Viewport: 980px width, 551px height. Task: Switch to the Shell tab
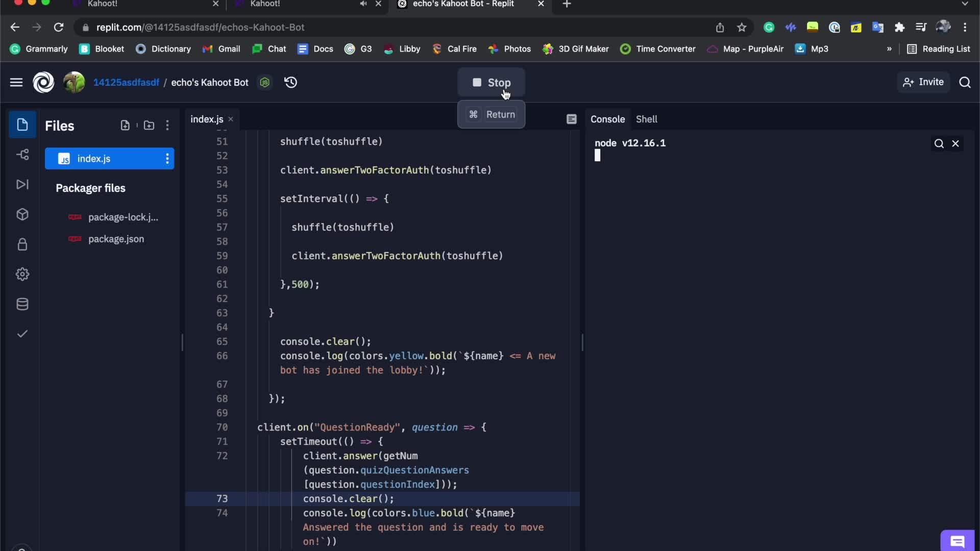pyautogui.click(x=646, y=119)
